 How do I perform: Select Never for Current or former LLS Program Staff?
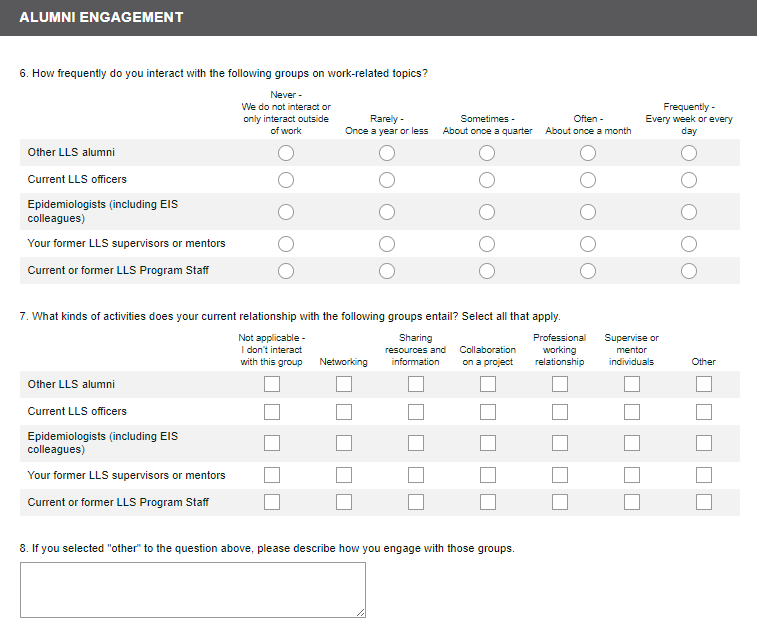click(x=286, y=271)
